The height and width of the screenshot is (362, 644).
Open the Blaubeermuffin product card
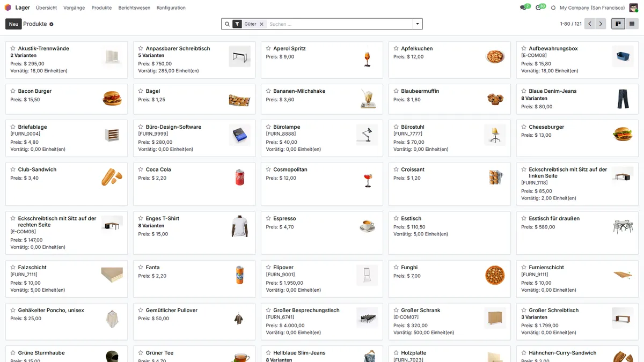pos(450,99)
